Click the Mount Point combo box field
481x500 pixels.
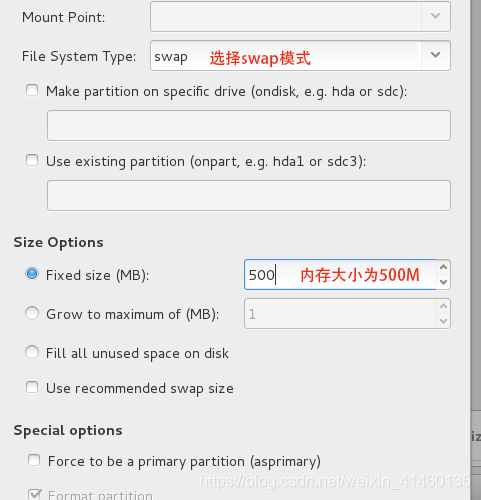pyautogui.click(x=286, y=16)
